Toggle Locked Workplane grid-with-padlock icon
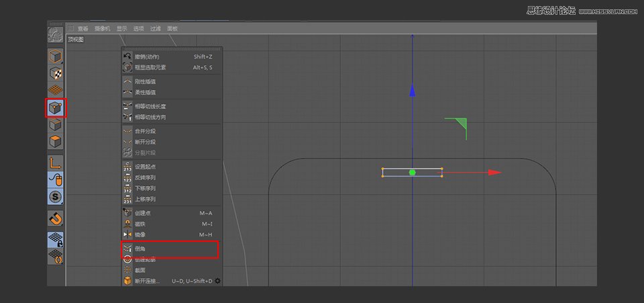The width and height of the screenshot is (644, 303). 55,239
